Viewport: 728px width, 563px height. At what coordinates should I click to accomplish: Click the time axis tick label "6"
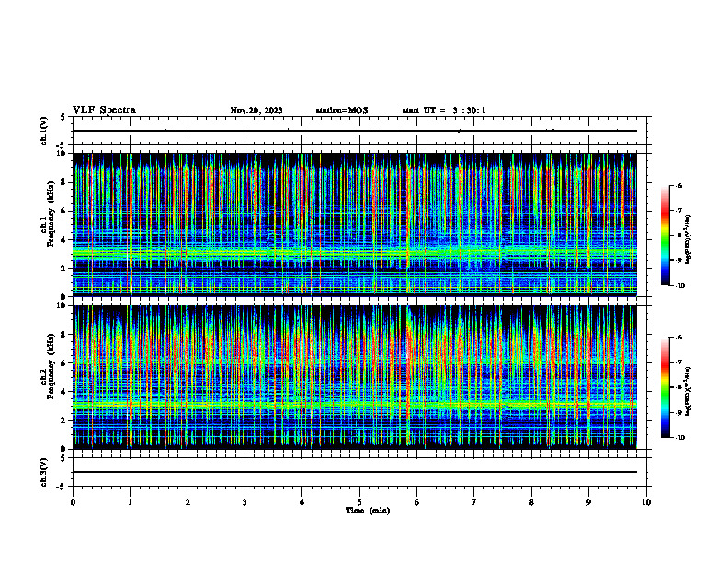[x=417, y=502]
